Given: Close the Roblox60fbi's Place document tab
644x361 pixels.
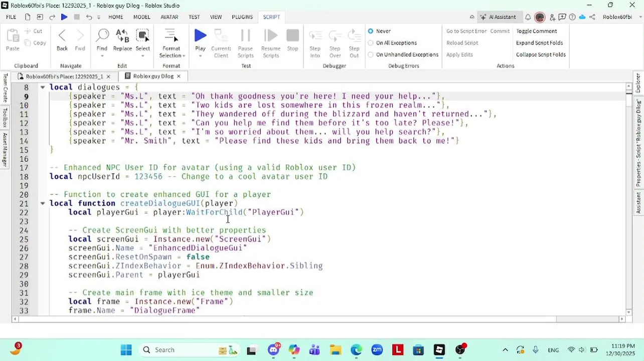Looking at the screenshot, I should click(108, 77).
